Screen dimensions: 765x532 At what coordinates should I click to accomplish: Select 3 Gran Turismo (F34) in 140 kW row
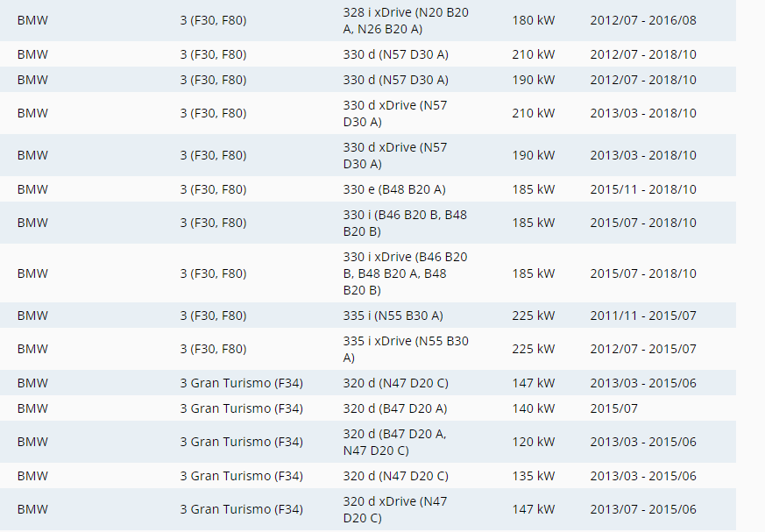pos(242,408)
